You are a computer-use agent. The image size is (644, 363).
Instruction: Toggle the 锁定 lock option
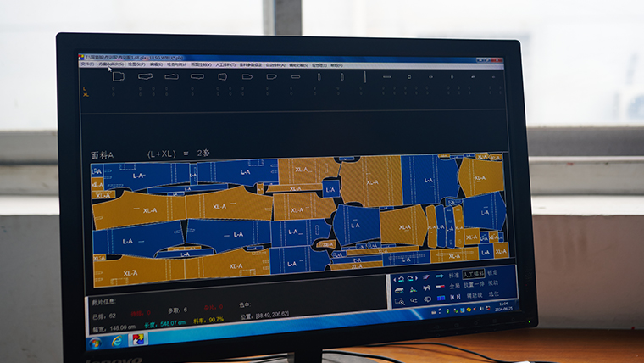(492, 272)
